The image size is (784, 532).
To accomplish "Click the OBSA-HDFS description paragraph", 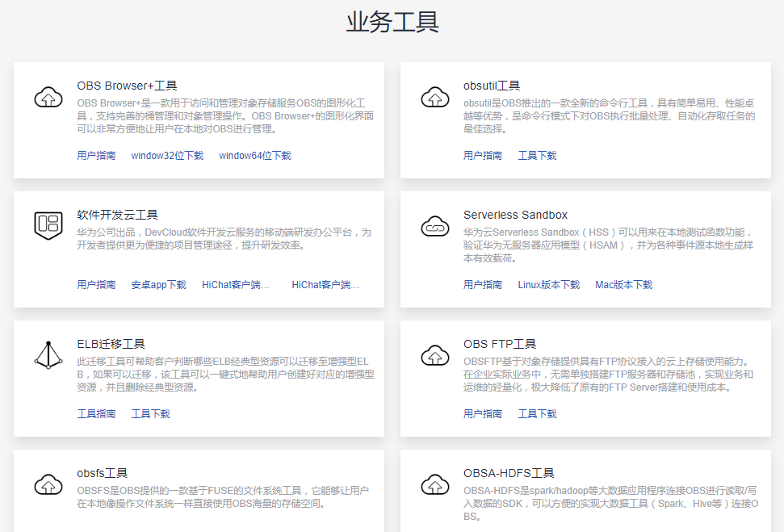I will tap(610, 504).
